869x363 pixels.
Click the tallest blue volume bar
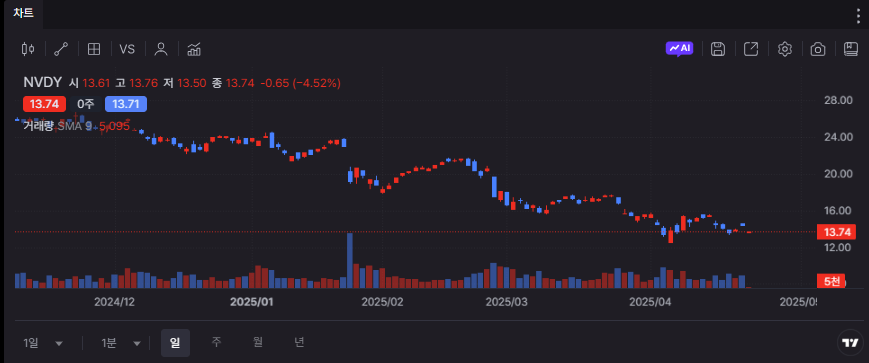tap(350, 260)
